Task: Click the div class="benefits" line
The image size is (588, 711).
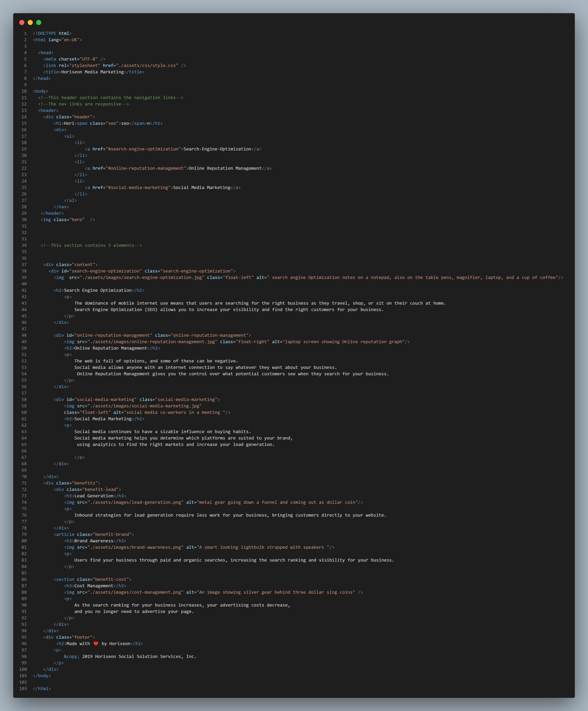Action: tap(72, 483)
